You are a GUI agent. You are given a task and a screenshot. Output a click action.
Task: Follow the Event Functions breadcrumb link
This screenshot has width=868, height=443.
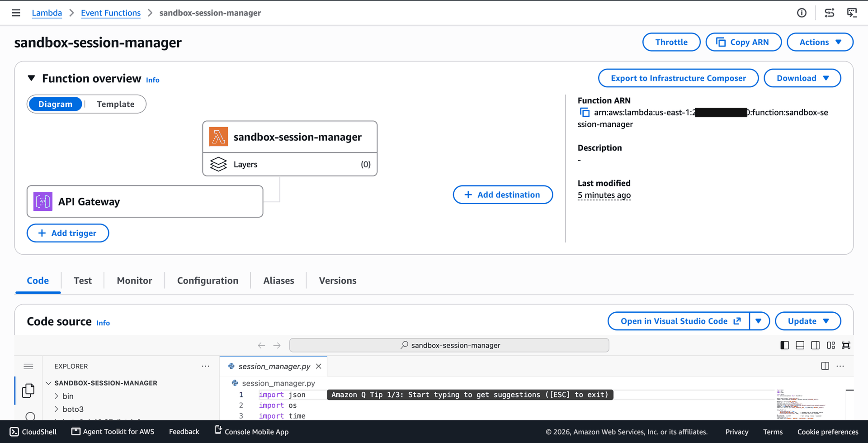tap(111, 13)
